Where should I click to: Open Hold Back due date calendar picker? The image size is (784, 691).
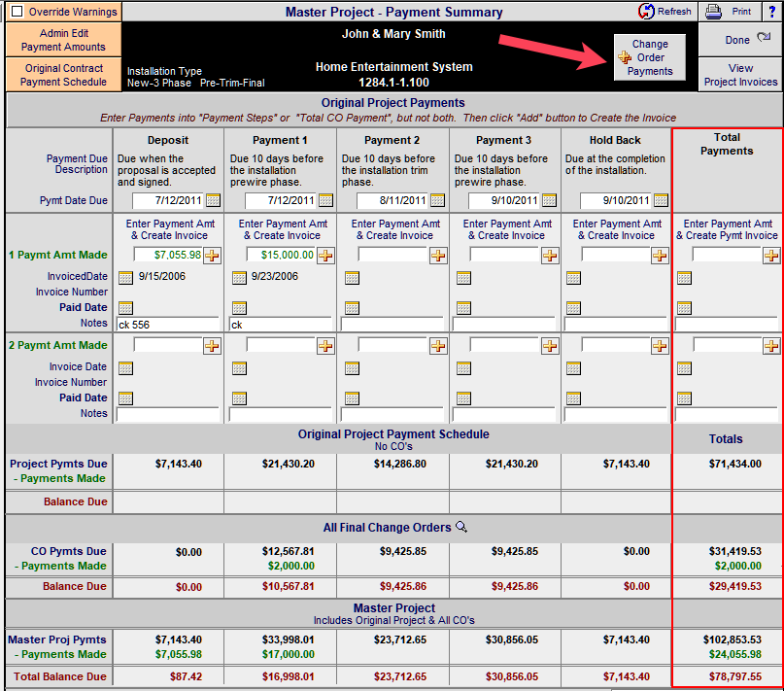(661, 200)
